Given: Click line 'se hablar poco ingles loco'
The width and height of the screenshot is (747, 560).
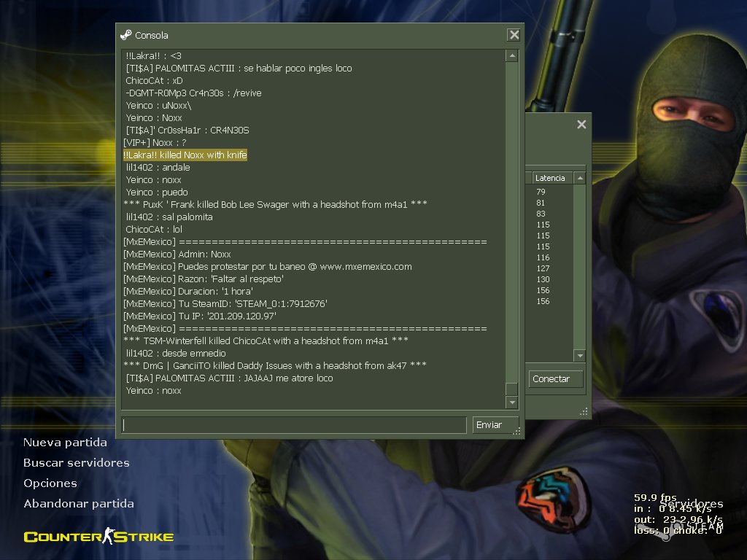Looking at the screenshot, I should click(239, 68).
